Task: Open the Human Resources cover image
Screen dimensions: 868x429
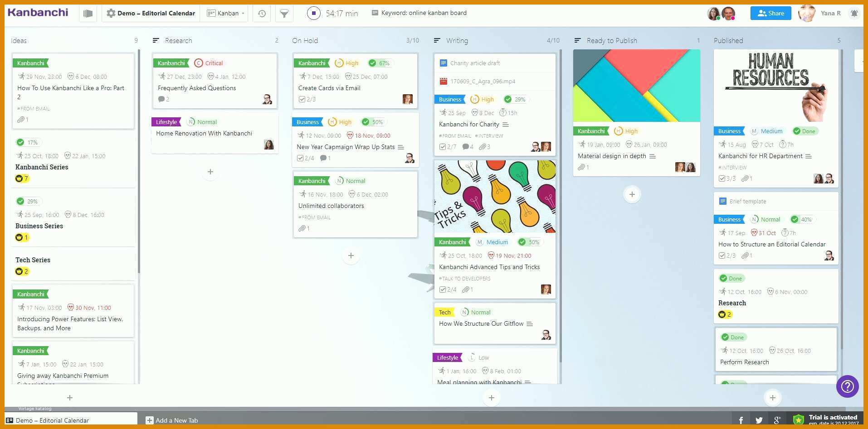Action: point(775,86)
